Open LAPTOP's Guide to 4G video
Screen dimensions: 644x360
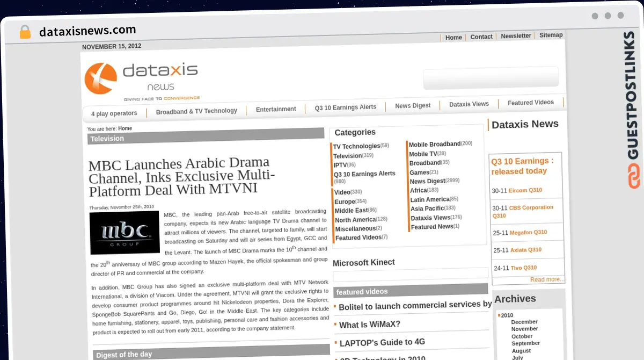tap(382, 342)
